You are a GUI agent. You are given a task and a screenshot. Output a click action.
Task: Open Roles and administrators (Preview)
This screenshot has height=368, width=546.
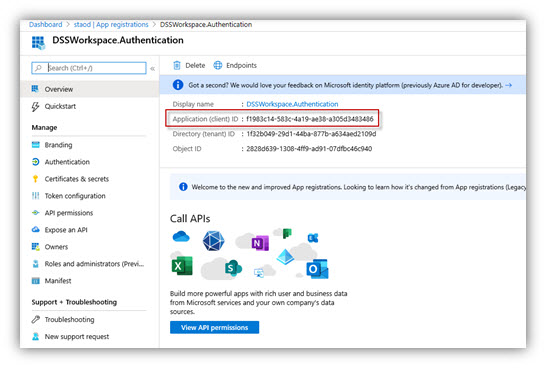point(94,264)
